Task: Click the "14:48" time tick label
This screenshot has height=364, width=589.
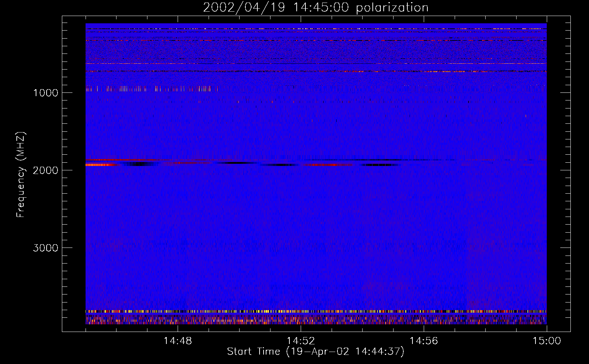Action: coord(178,341)
